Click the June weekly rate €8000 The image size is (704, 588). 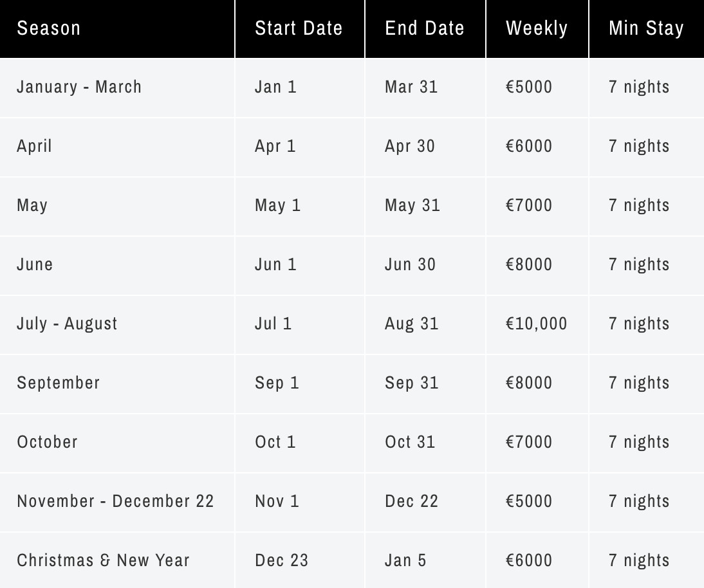[x=529, y=264]
